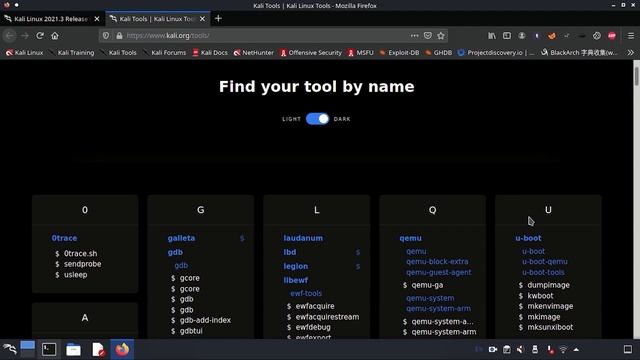Viewport: 640px width, 360px height.
Task: Reload the current page
Action: tap(40, 36)
